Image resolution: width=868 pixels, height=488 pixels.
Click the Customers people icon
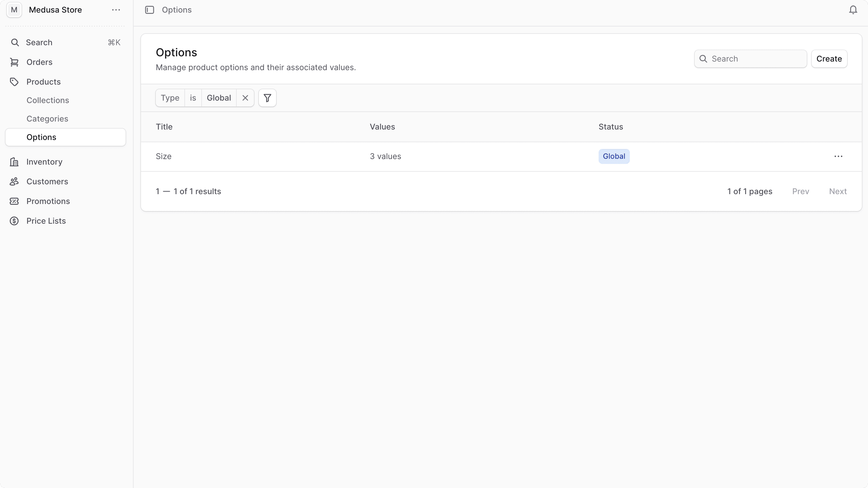pos(14,182)
